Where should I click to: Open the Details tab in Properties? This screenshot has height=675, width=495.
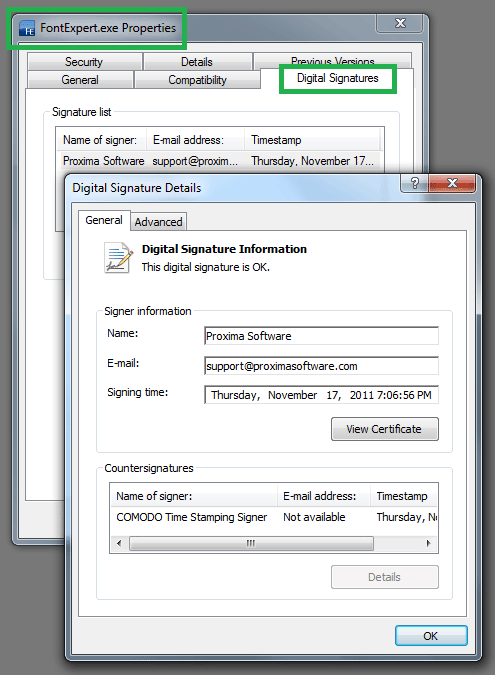coord(197,62)
